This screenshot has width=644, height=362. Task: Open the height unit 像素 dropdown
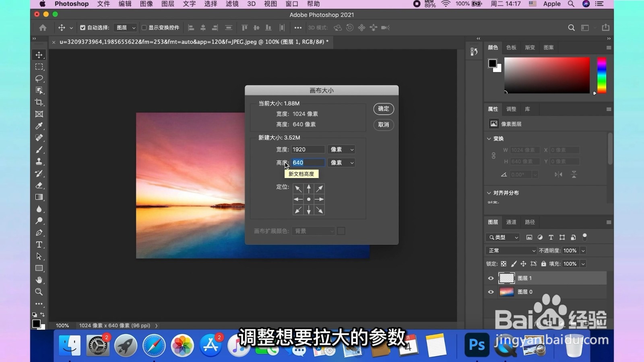click(341, 163)
